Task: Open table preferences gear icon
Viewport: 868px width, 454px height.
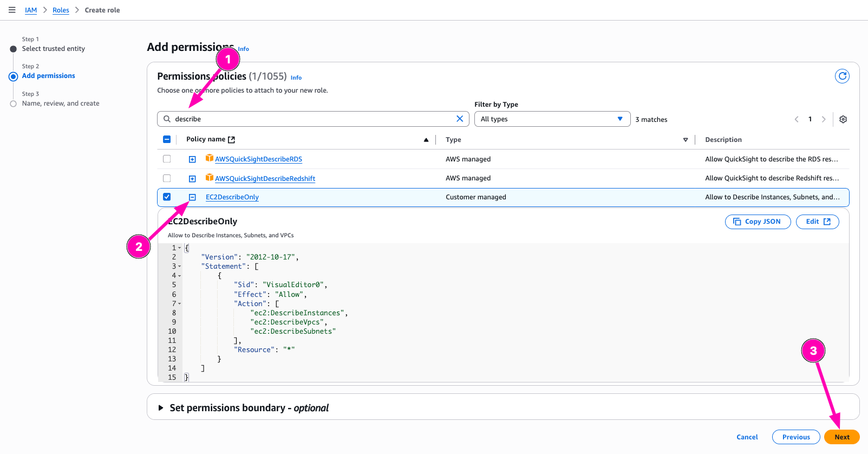Action: (843, 120)
